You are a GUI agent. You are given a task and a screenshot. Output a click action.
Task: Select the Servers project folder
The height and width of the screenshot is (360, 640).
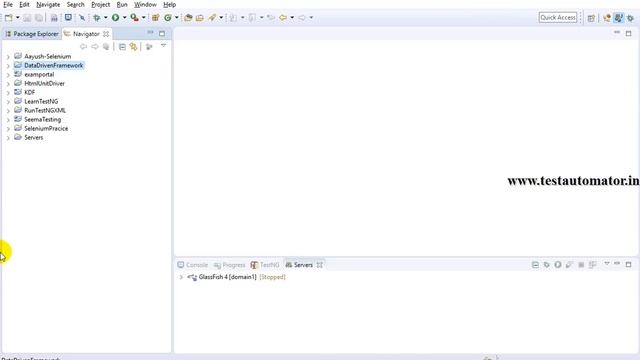[33, 138]
